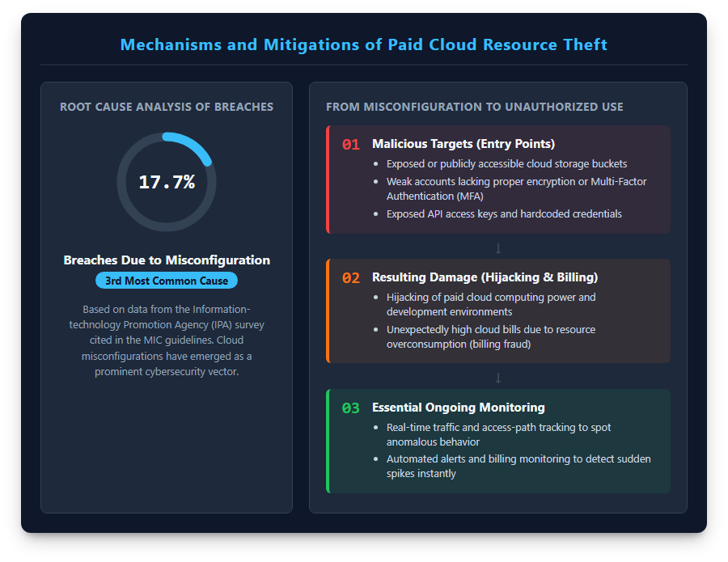Click the bullet about weak accounts lacking MFA
Viewport: 728px width, 562px height.
[516, 189]
